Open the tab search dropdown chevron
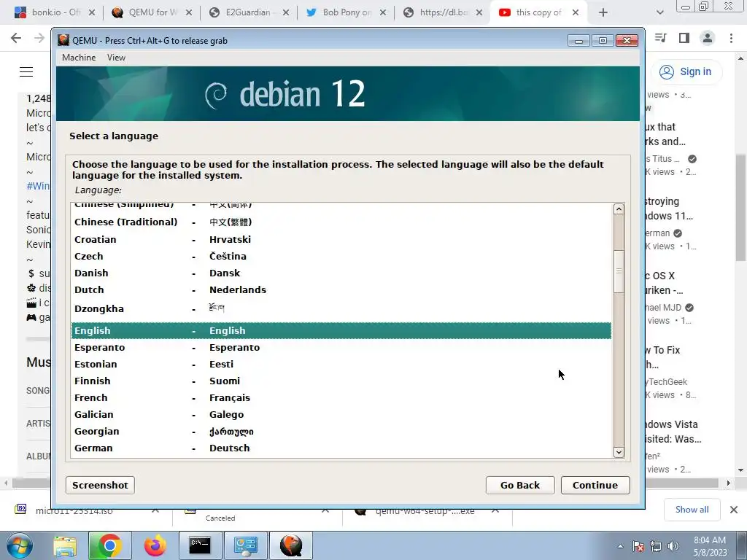747x560 pixels. point(659,12)
